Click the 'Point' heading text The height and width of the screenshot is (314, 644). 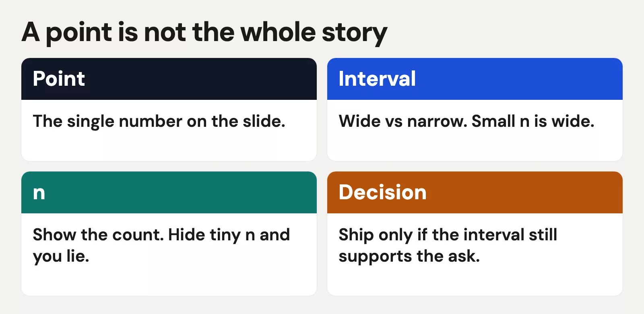tap(59, 78)
